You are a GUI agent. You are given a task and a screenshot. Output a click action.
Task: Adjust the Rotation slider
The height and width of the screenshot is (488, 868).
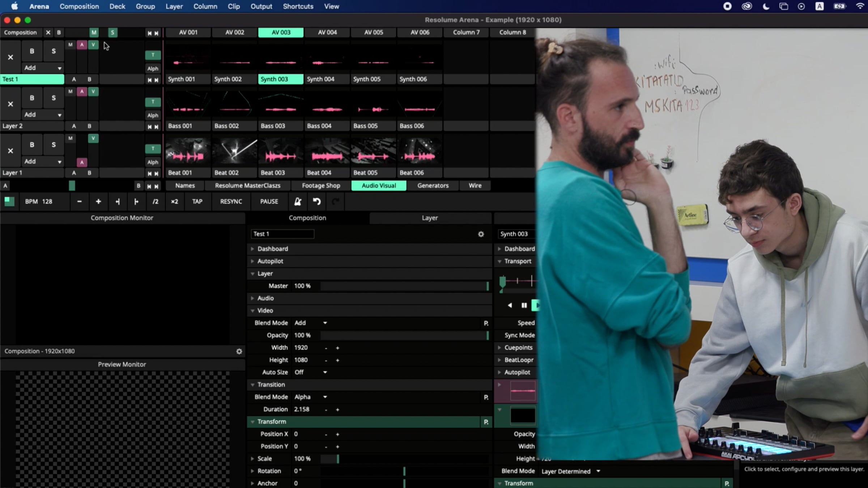click(x=404, y=471)
